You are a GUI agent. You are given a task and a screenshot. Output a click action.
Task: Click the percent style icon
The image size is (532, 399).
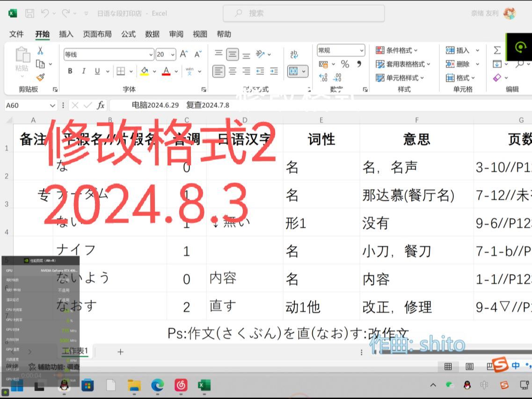click(x=344, y=64)
